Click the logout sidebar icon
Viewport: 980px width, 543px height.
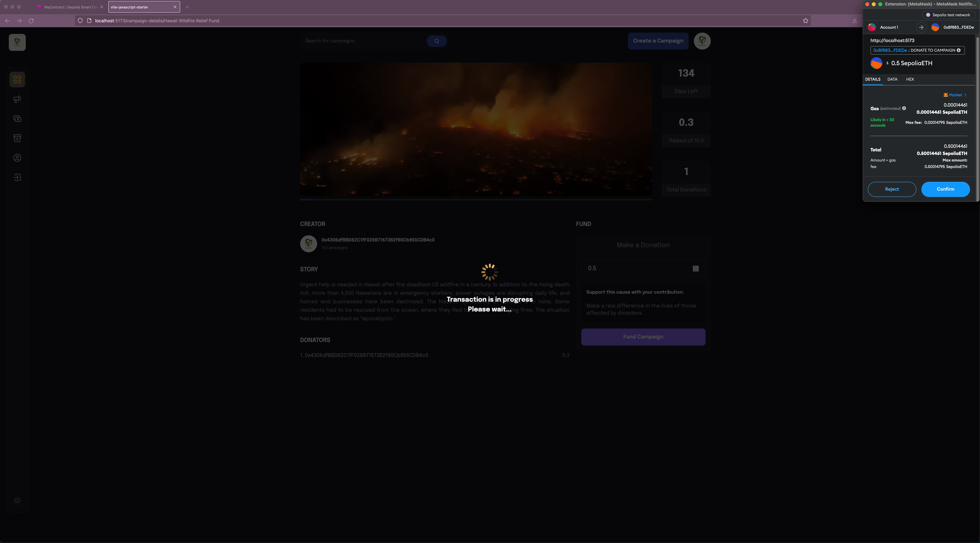click(17, 177)
